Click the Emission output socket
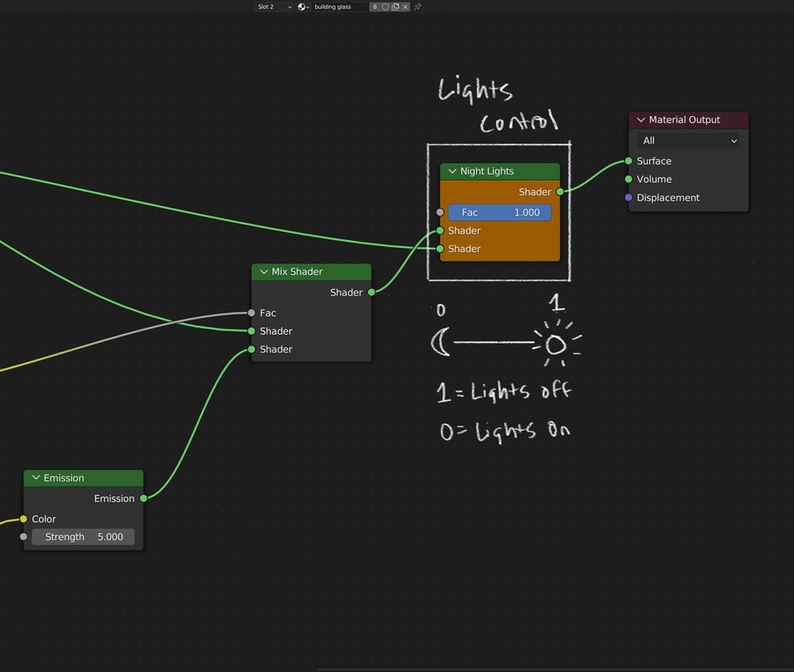The height and width of the screenshot is (672, 794). coord(143,498)
